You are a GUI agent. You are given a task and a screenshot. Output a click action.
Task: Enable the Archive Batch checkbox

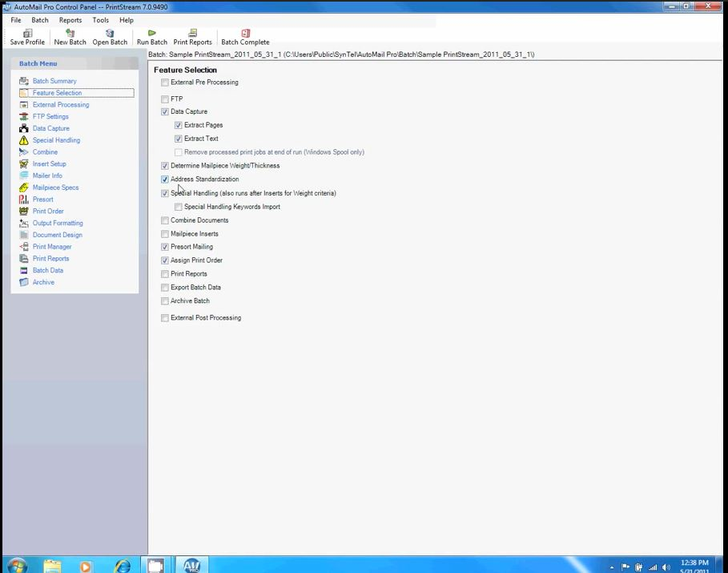(x=164, y=301)
